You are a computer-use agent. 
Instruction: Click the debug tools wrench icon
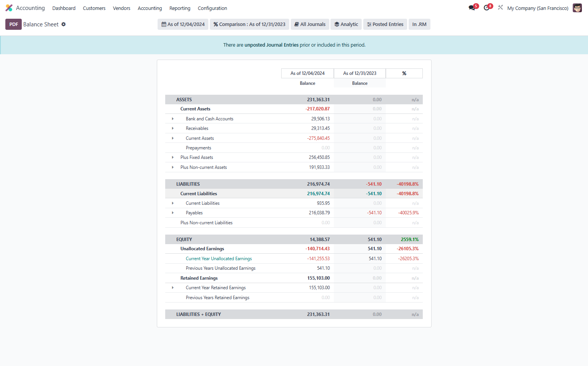500,7
